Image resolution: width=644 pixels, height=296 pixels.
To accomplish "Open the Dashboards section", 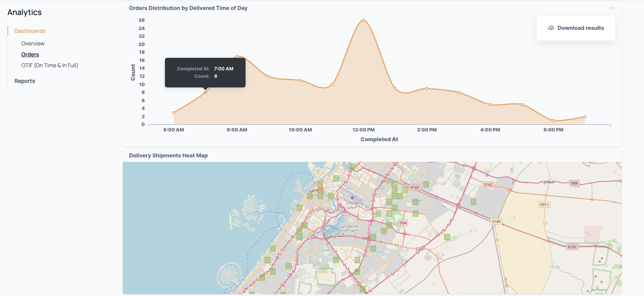I will [30, 31].
